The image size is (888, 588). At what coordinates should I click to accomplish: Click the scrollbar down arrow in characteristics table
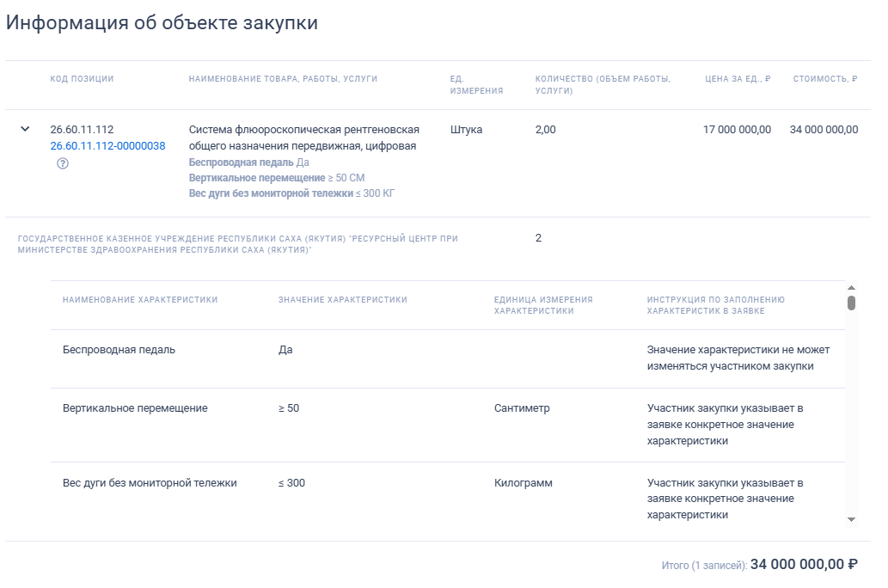pyautogui.click(x=851, y=519)
